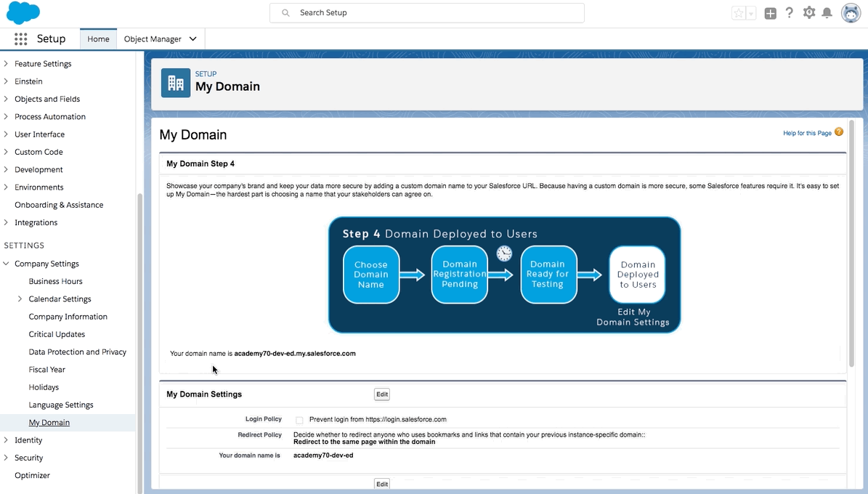The image size is (868, 494).
Task: Click the My Domain building icon
Action: 176,83
